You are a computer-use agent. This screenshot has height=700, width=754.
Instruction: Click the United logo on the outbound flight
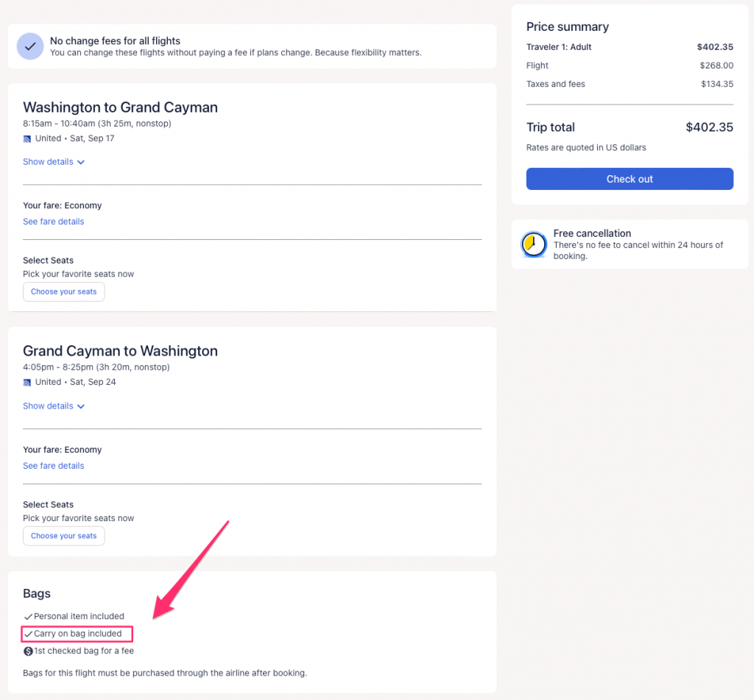tap(27, 138)
